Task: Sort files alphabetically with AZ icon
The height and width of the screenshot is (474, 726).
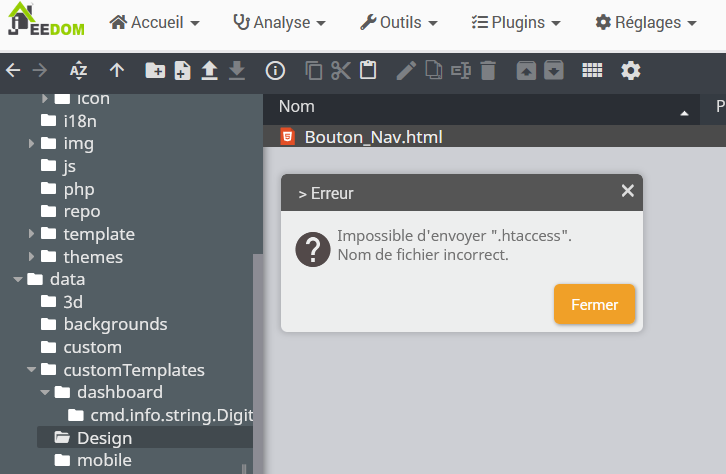Action: (79, 70)
